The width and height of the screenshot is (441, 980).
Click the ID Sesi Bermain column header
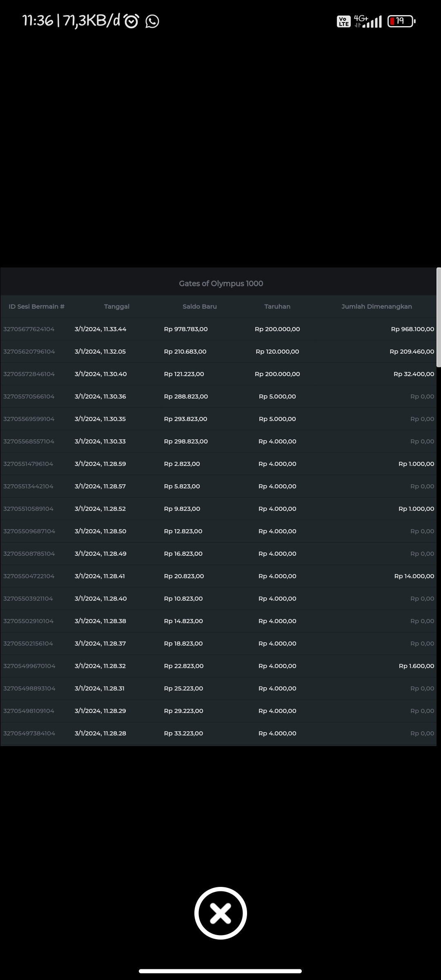pyautogui.click(x=37, y=307)
